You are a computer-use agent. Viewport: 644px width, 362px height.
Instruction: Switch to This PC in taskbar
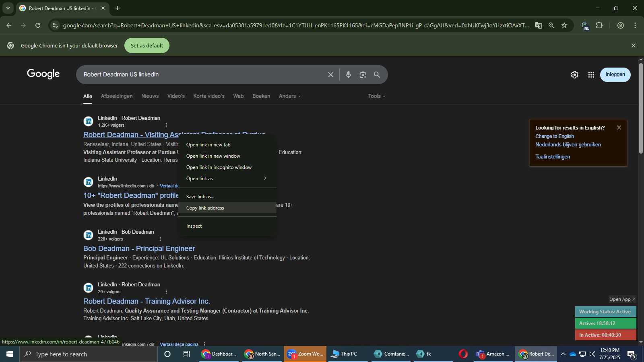348,354
